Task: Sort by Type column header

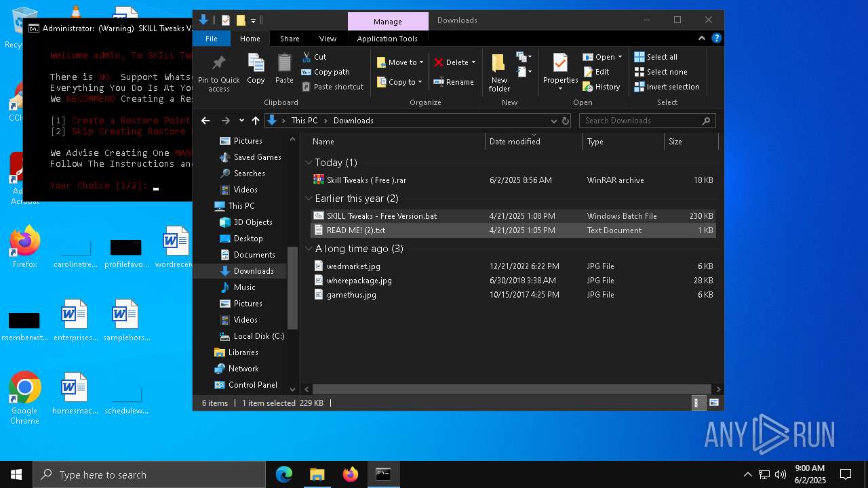Action: (x=623, y=142)
